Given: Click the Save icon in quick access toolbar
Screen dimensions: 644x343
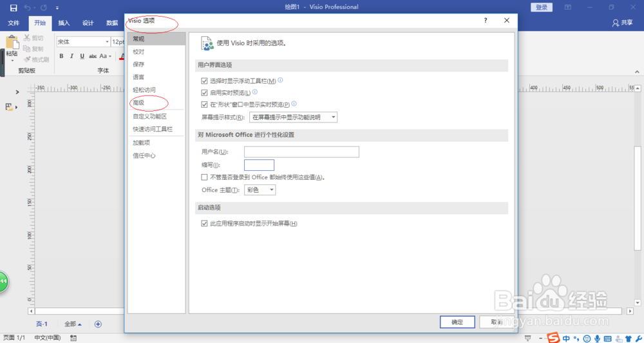Looking at the screenshot, I should click(14, 8).
